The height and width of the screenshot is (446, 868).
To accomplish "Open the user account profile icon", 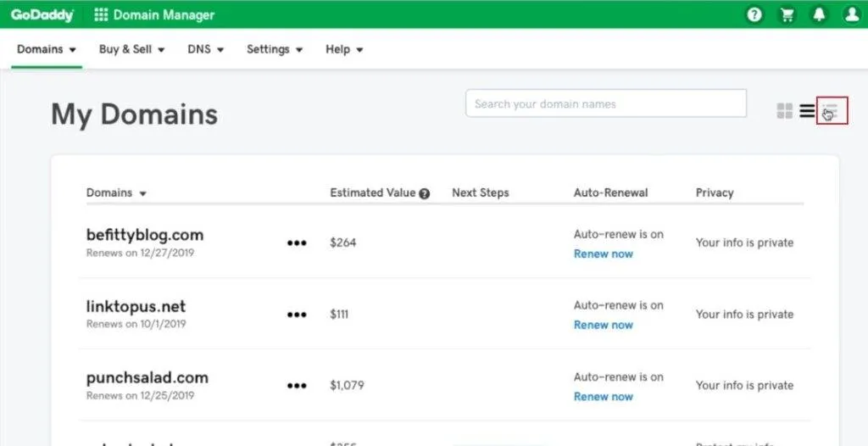I will [x=852, y=15].
